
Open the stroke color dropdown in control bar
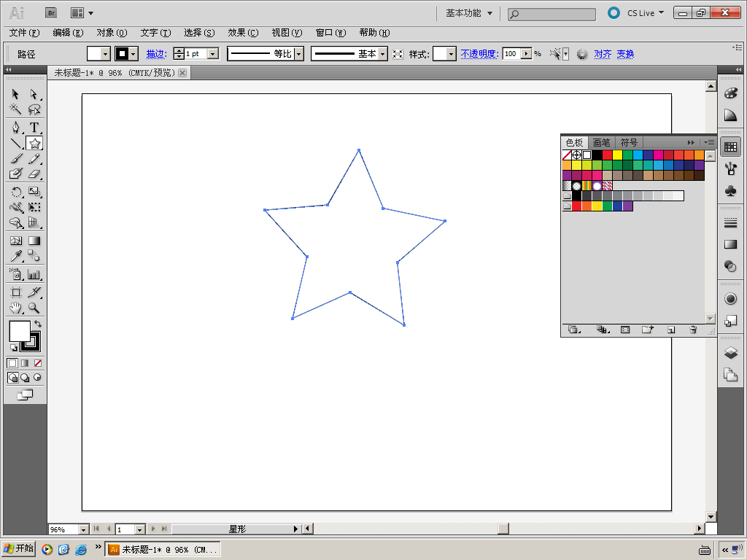[x=133, y=54]
